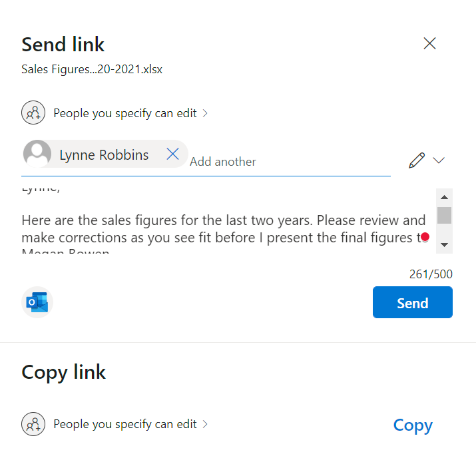The image size is (476, 474).
Task: Click the message box scrollbar thumb
Action: (x=444, y=215)
